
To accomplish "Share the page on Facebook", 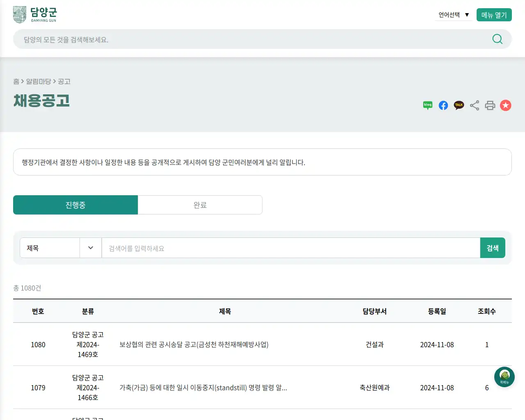I will tap(443, 105).
